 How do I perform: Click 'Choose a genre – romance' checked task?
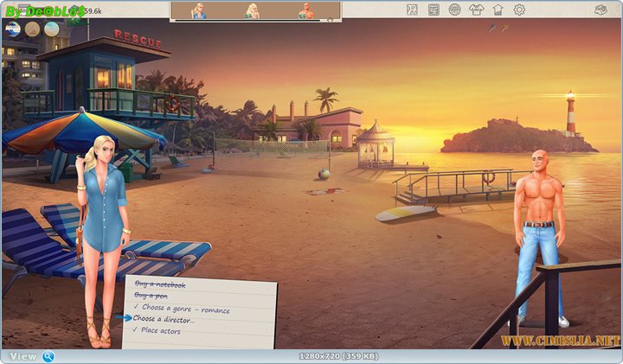[182, 307]
